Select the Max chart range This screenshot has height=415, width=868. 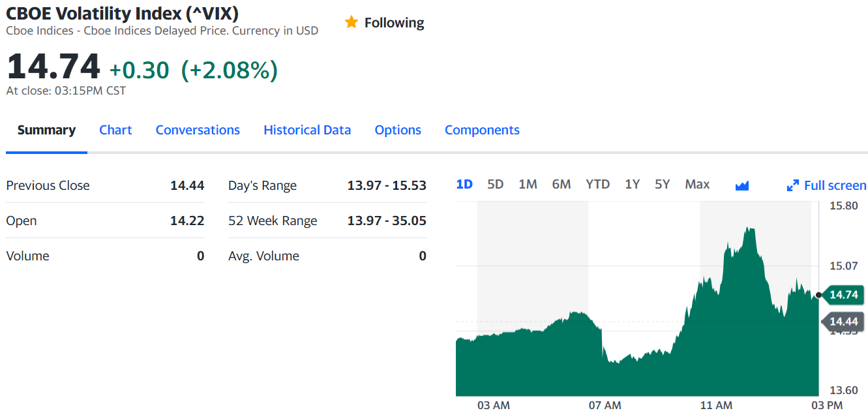697,185
